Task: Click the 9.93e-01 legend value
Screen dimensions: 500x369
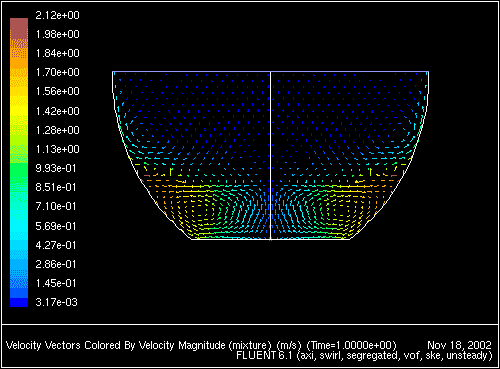Action: (56, 168)
